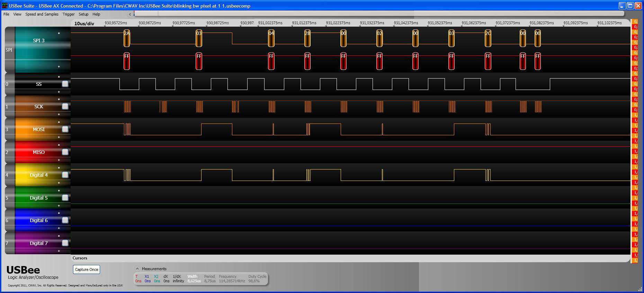
Task: Open the Setup menu
Action: coord(83,14)
